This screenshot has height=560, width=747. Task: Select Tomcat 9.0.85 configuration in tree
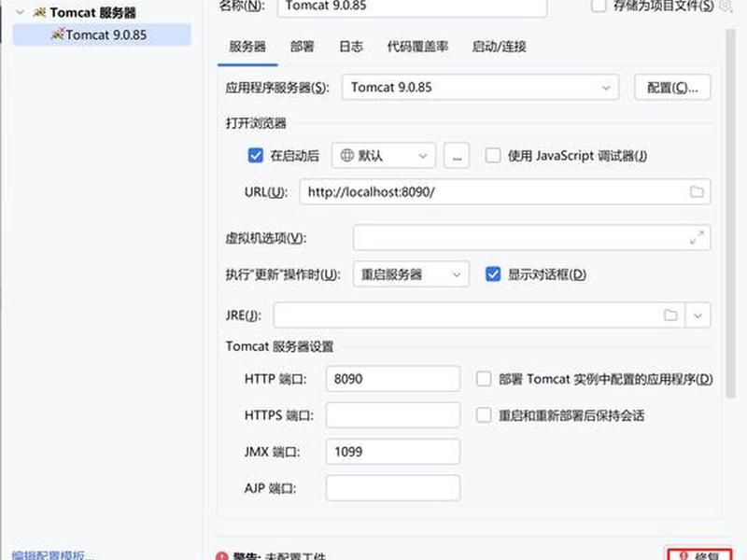tap(102, 35)
